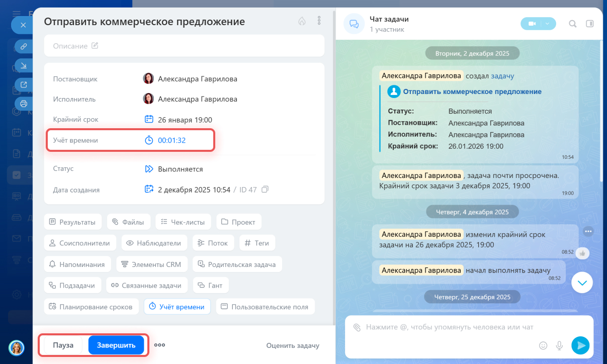Open message options dots in chat
607x364 pixels.
(589, 231)
